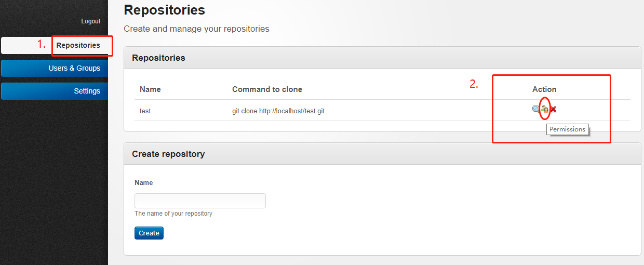This screenshot has height=265, width=644.
Task: Delete the test repository via red X
Action: point(553,109)
